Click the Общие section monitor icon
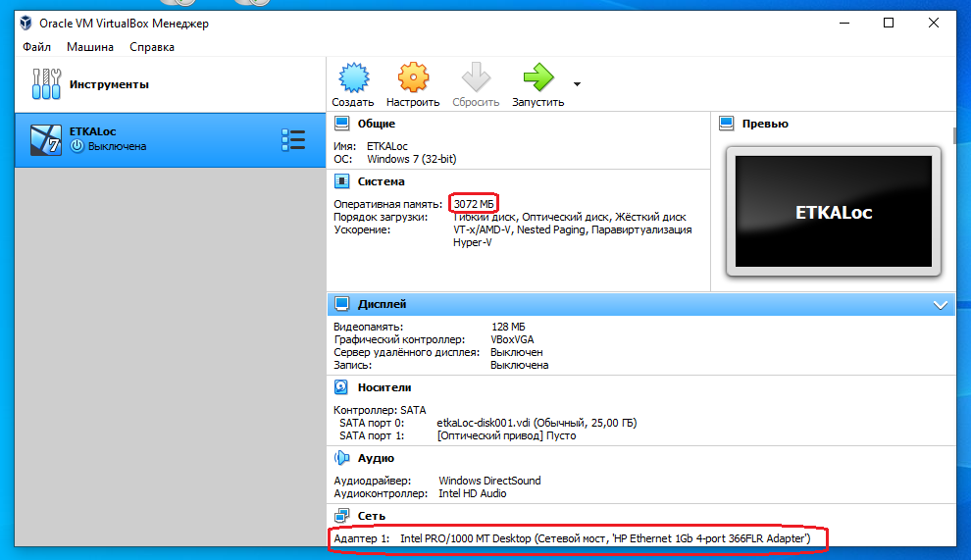Viewport: 971px width, 560px height. click(x=342, y=124)
